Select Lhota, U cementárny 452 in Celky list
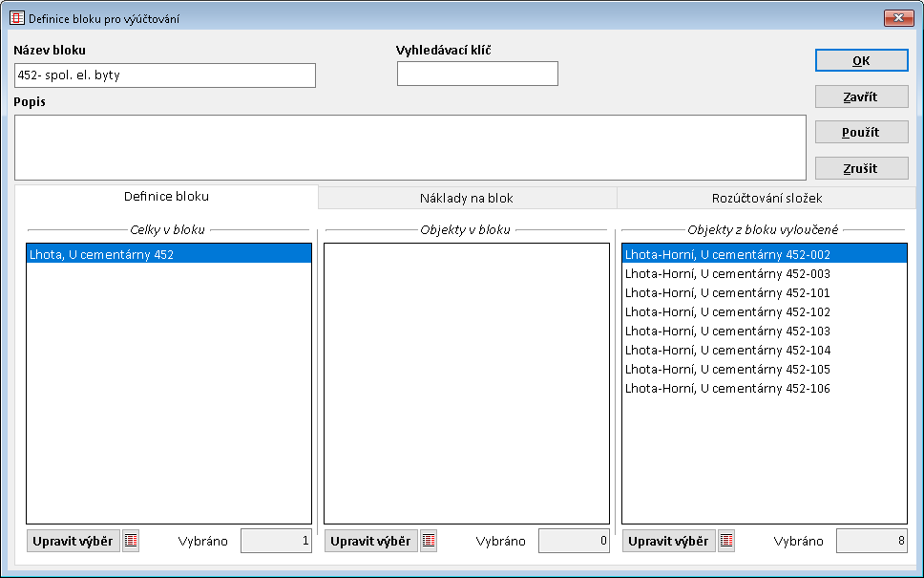The height and width of the screenshot is (578, 924). [x=102, y=255]
